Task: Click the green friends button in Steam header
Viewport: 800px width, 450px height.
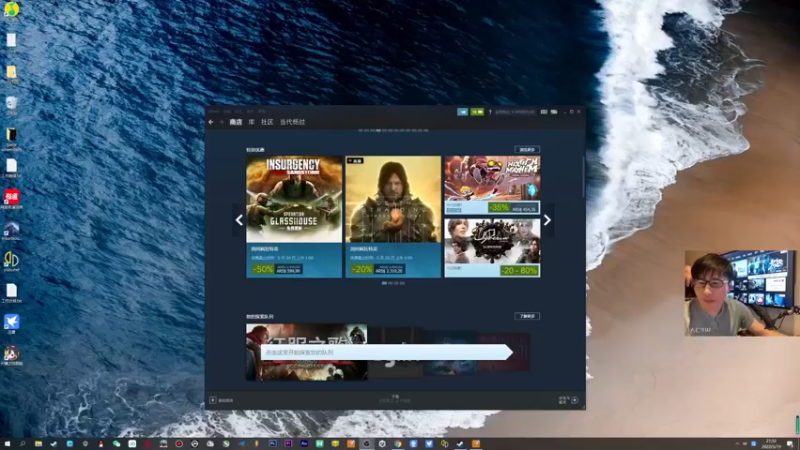Action: point(477,112)
